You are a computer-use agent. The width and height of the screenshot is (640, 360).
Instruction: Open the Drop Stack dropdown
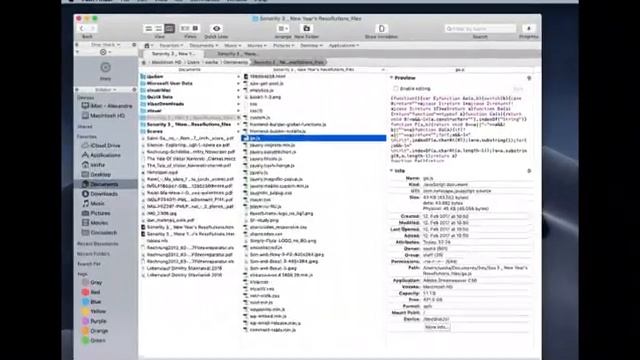(x=105, y=45)
